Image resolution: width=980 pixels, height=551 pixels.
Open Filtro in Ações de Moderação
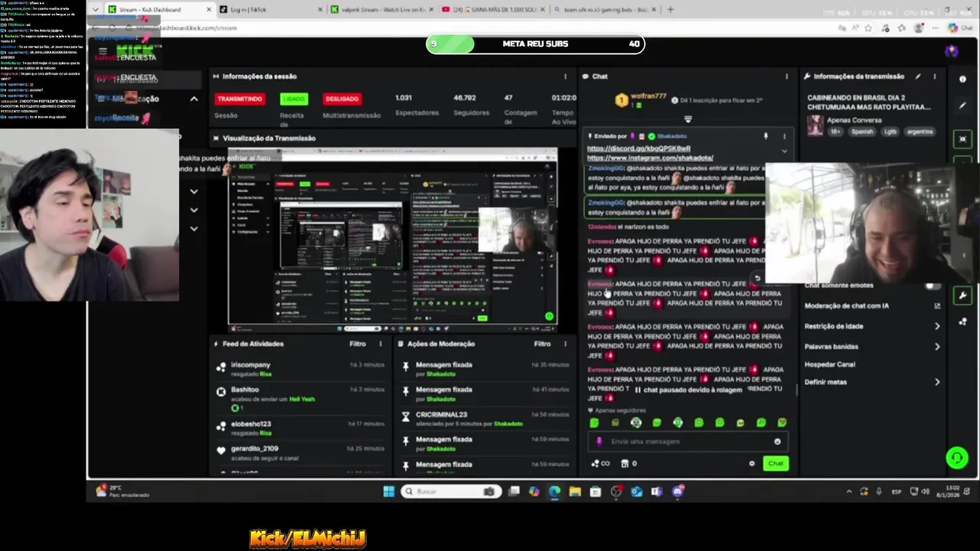(x=542, y=344)
